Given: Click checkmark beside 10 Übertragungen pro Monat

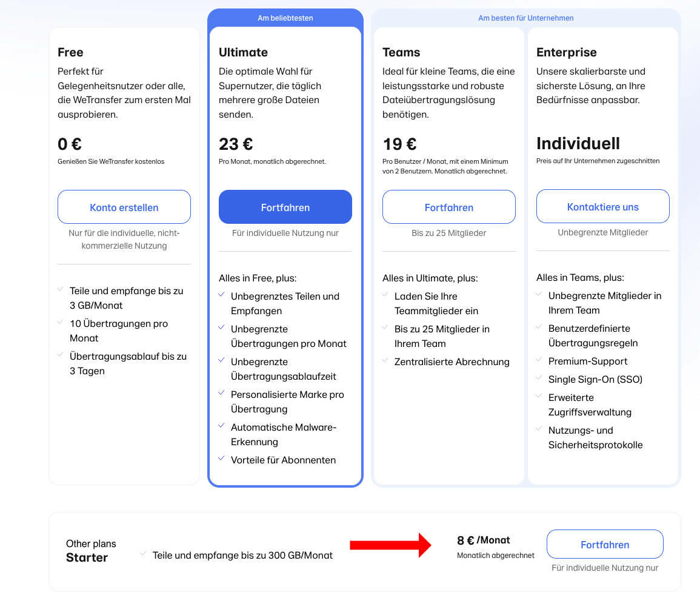Looking at the screenshot, I should (x=60, y=322).
